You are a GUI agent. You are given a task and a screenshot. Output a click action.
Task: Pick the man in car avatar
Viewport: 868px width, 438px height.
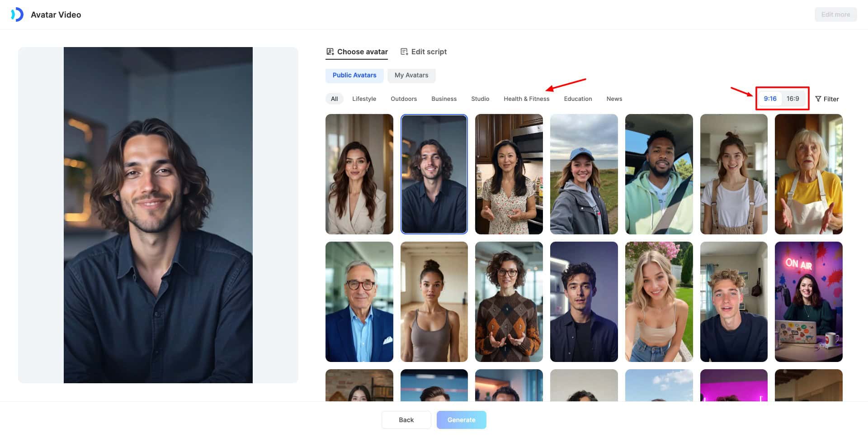point(659,174)
